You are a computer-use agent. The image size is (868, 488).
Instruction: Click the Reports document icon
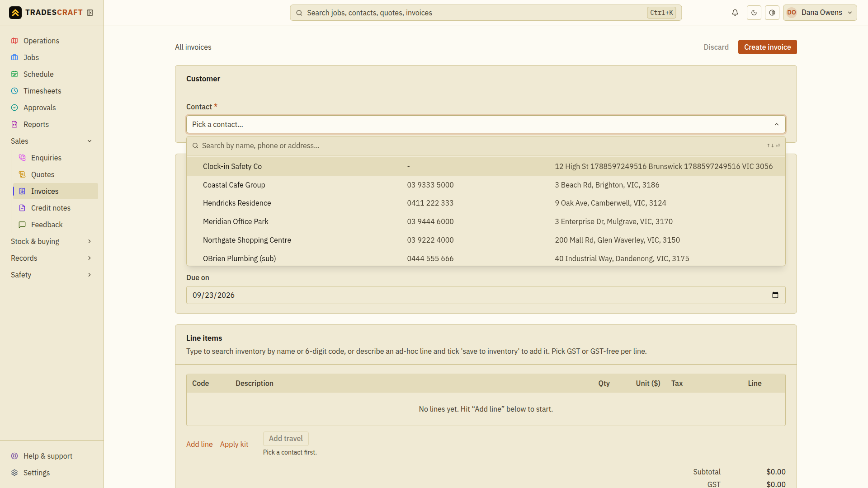14,124
